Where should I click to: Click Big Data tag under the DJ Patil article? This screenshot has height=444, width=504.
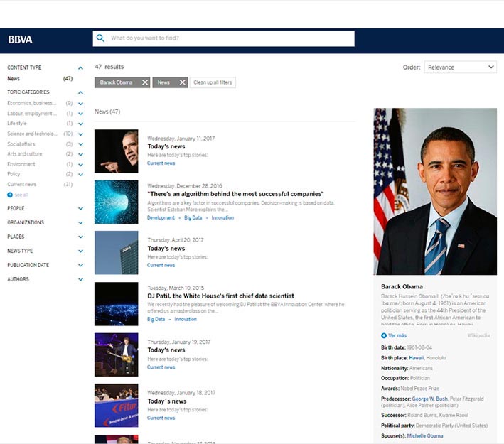pyautogui.click(x=156, y=320)
